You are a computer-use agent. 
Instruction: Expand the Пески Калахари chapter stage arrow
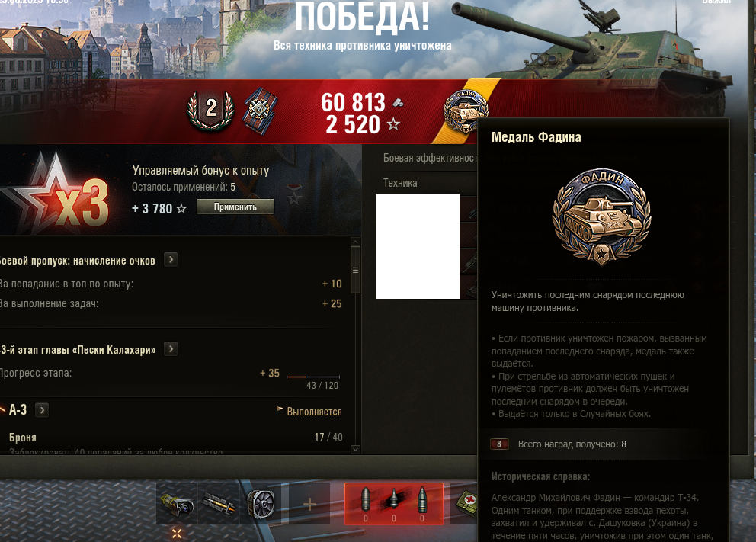click(171, 348)
